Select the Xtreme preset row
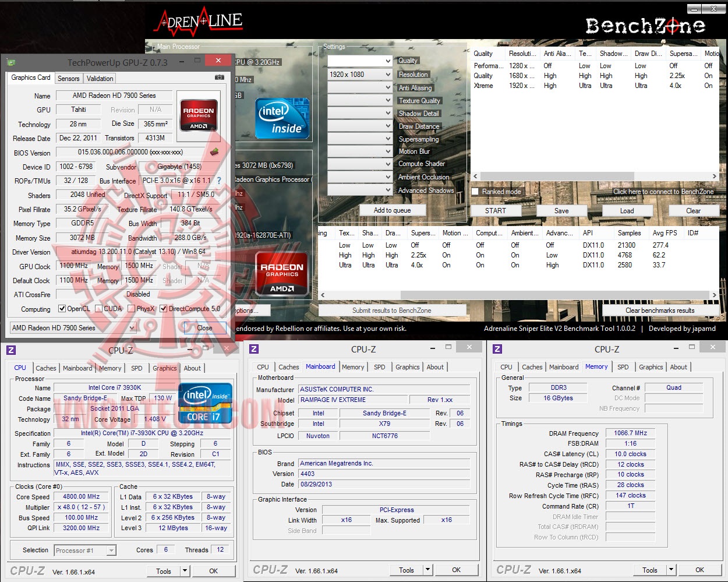Image resolution: width=728 pixels, height=582 pixels. tap(595, 86)
